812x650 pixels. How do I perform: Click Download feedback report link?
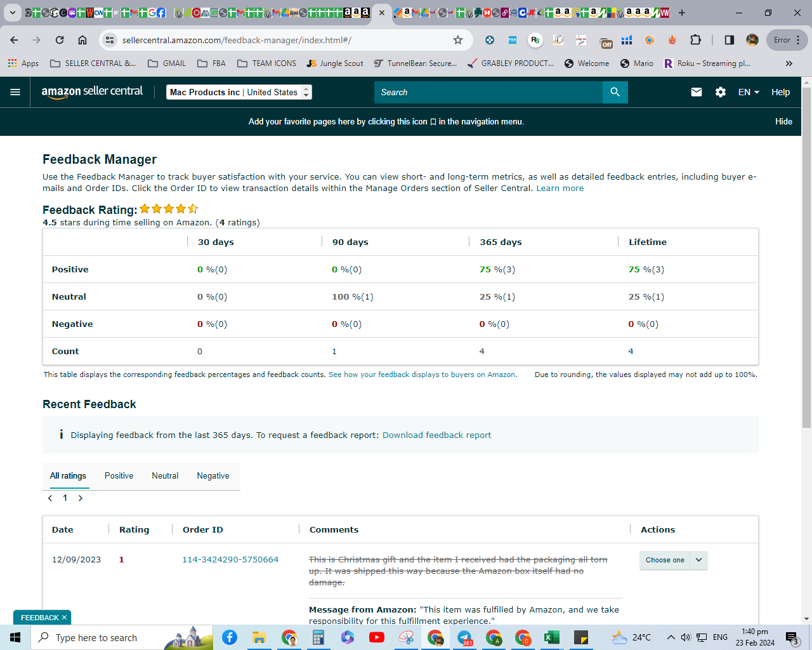436,435
